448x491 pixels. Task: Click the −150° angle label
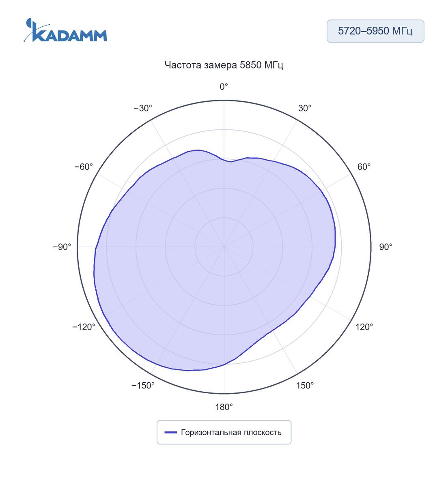(x=143, y=386)
